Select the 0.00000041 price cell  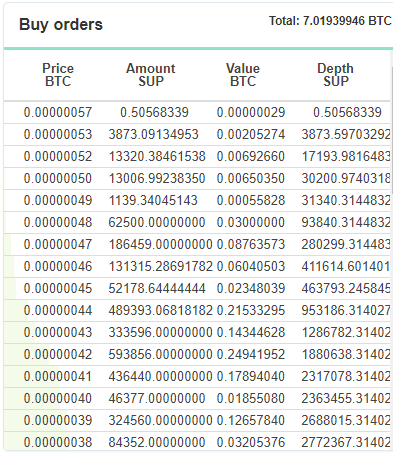[x=58, y=376]
